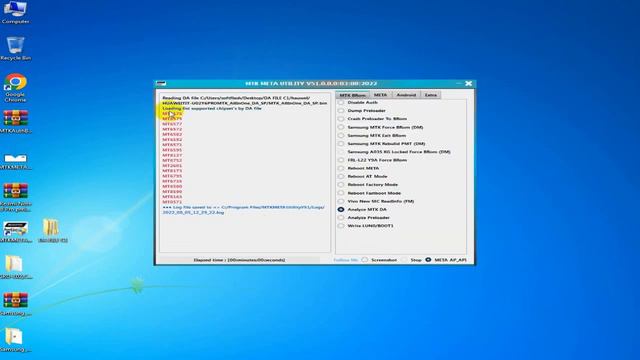Click the 'Loading the supported chipset's' line

(212, 109)
